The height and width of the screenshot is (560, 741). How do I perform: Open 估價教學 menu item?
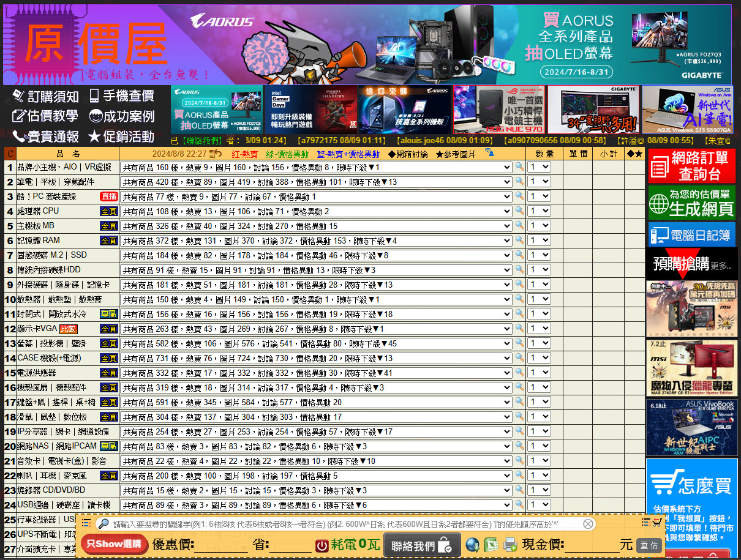[45, 116]
